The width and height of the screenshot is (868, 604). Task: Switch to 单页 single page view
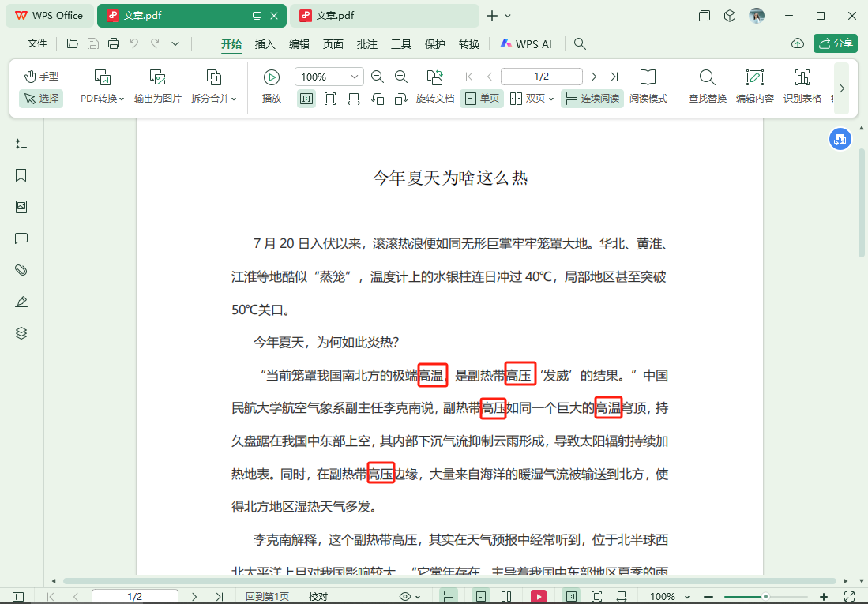(x=481, y=99)
